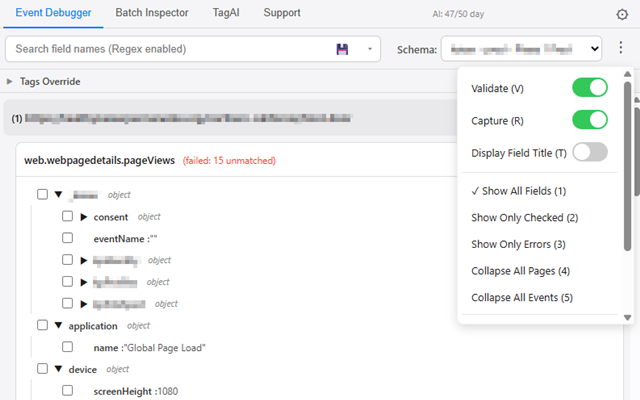Open saved searches dropdown arrow
The image size is (640, 400).
coord(370,49)
